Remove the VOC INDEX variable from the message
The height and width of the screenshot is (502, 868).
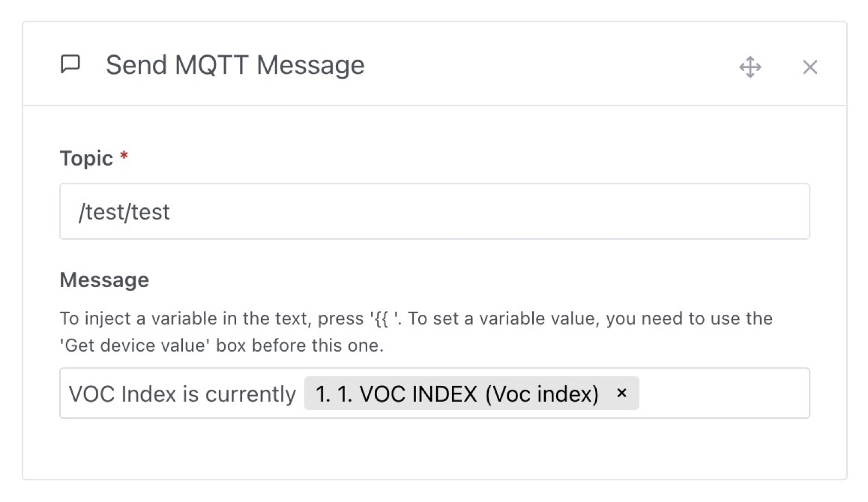(621, 393)
